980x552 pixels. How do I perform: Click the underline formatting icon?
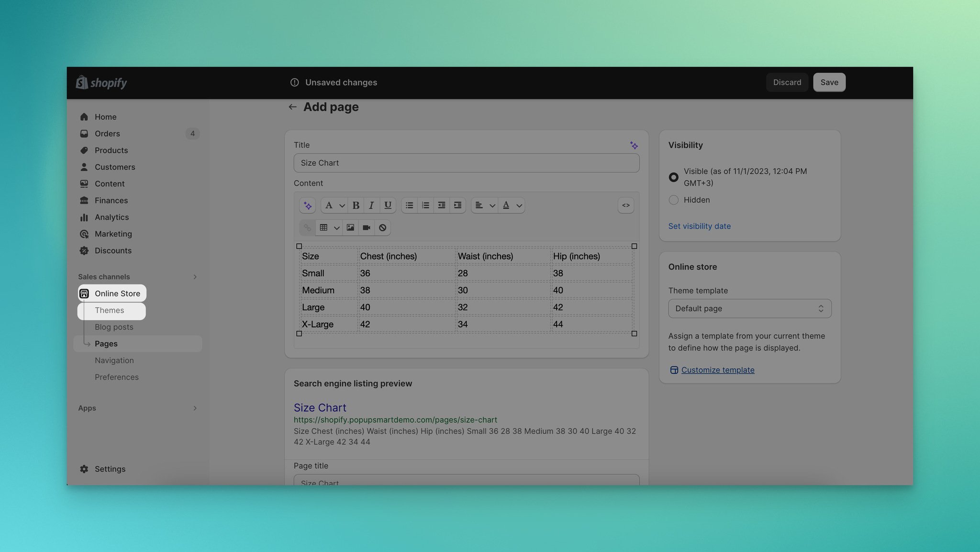tap(388, 205)
